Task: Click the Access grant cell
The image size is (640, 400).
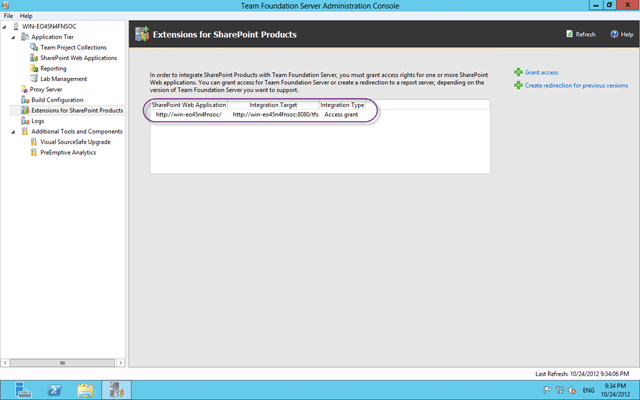Action: [x=341, y=115]
